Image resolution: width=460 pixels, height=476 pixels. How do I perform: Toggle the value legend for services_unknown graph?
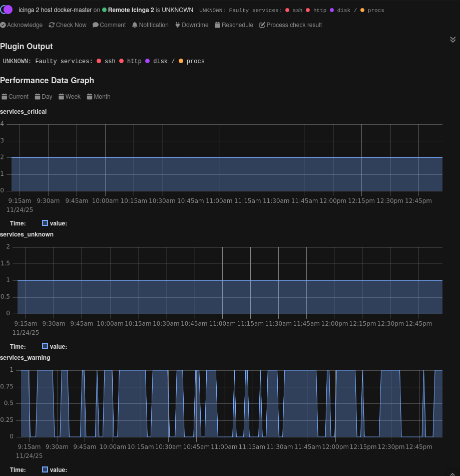pos(45,346)
